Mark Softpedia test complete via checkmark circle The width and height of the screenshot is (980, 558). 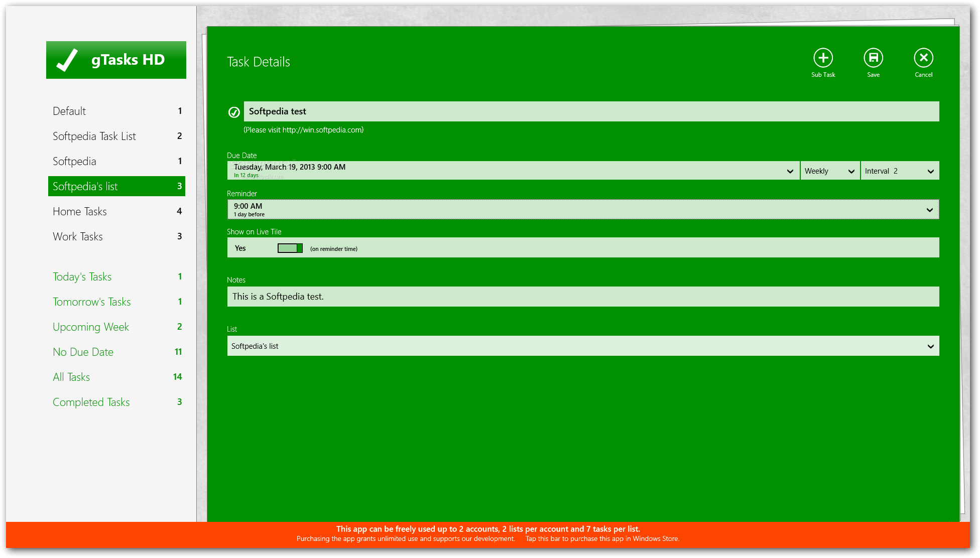click(x=234, y=112)
